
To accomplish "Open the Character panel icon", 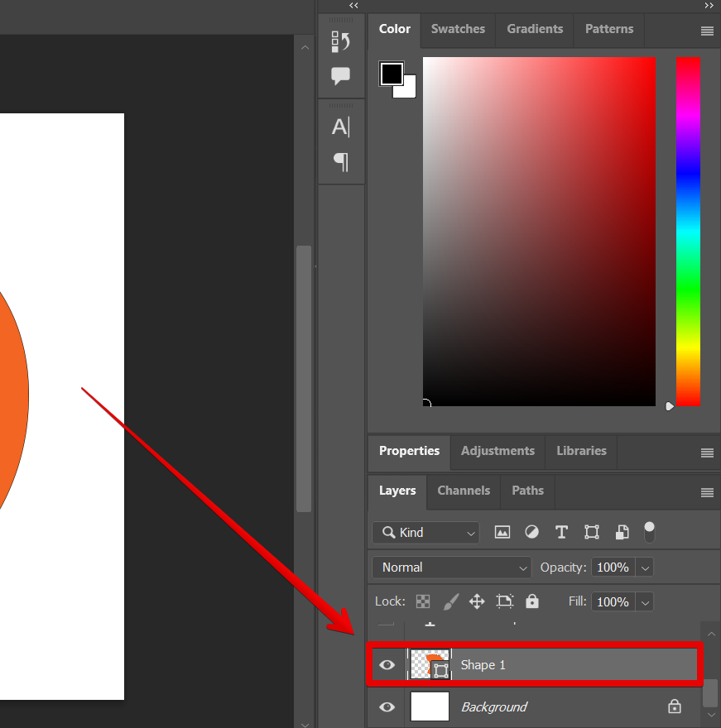I will point(340,127).
